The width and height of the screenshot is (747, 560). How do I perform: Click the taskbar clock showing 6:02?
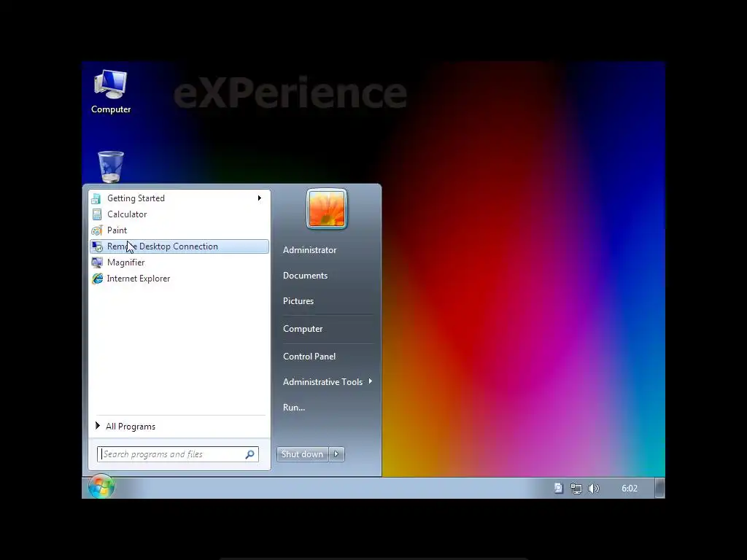[630, 489]
